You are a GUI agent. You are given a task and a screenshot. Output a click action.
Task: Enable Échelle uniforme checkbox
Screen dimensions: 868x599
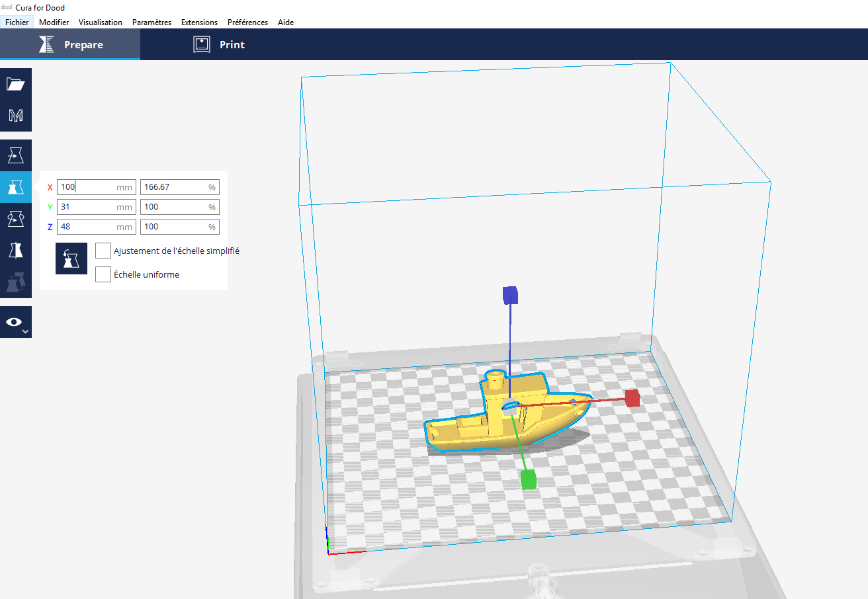coord(103,274)
